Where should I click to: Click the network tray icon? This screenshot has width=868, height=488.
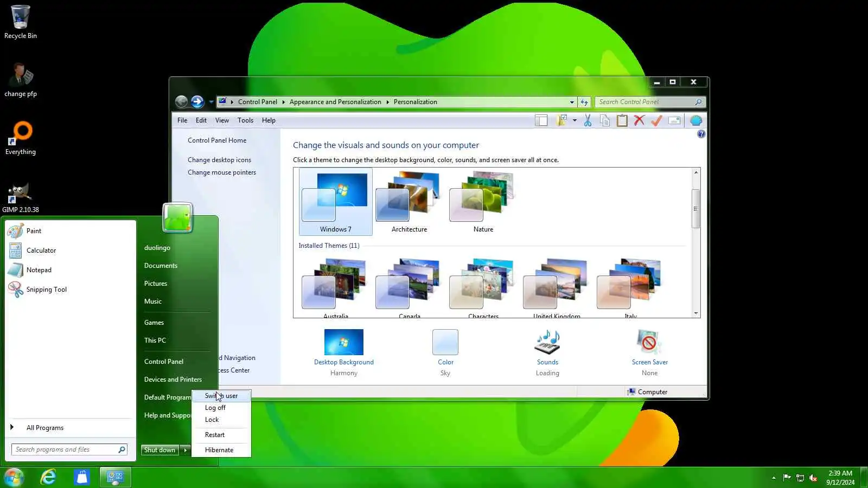coord(800,478)
